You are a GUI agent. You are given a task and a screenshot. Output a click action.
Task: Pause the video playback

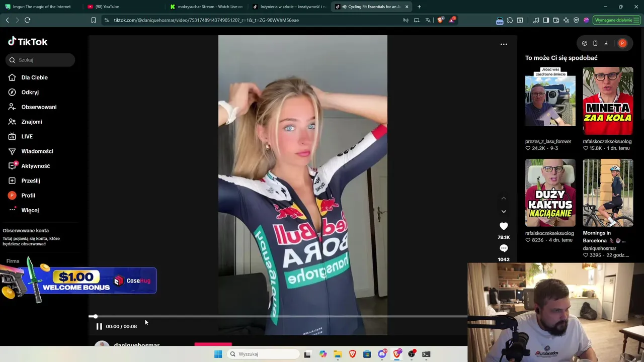(x=99, y=326)
